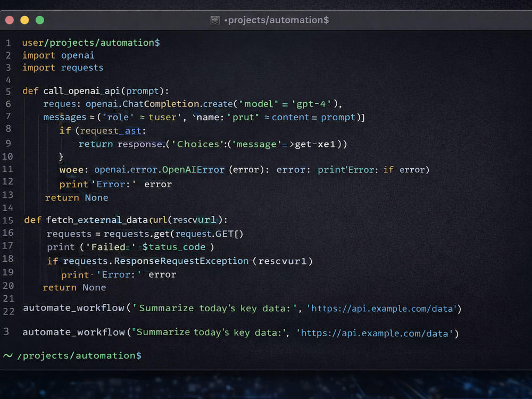Click the yellow minimize window button
The height and width of the screenshot is (399, 532).
(24, 20)
